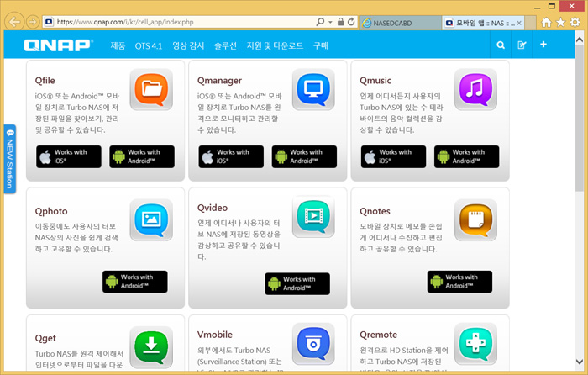
Task: Open the Qmusic app icon
Action: pos(476,89)
